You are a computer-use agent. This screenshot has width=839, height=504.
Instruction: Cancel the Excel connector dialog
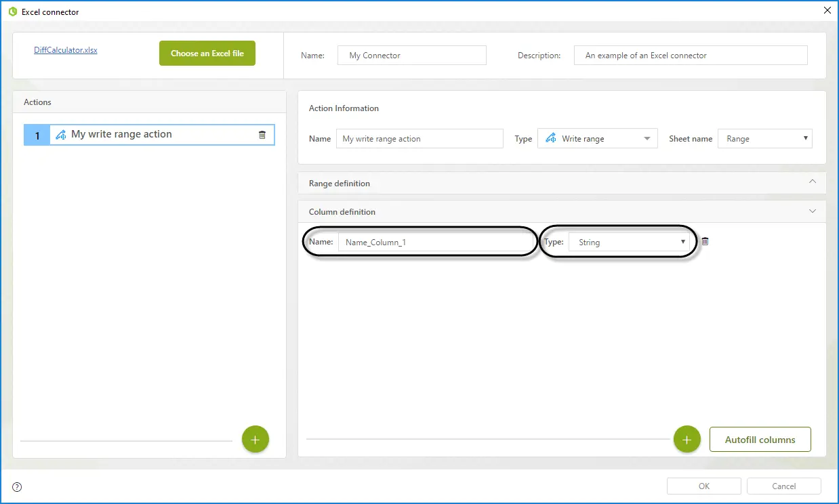(x=784, y=486)
